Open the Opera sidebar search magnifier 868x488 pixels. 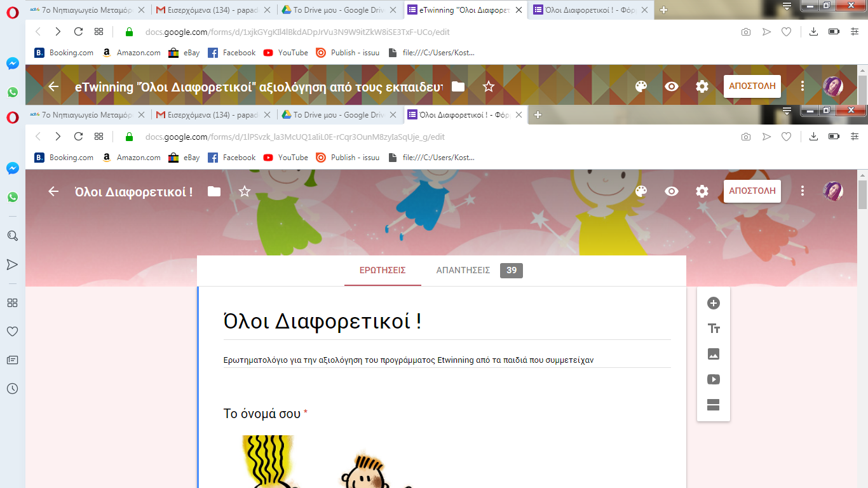[12, 236]
